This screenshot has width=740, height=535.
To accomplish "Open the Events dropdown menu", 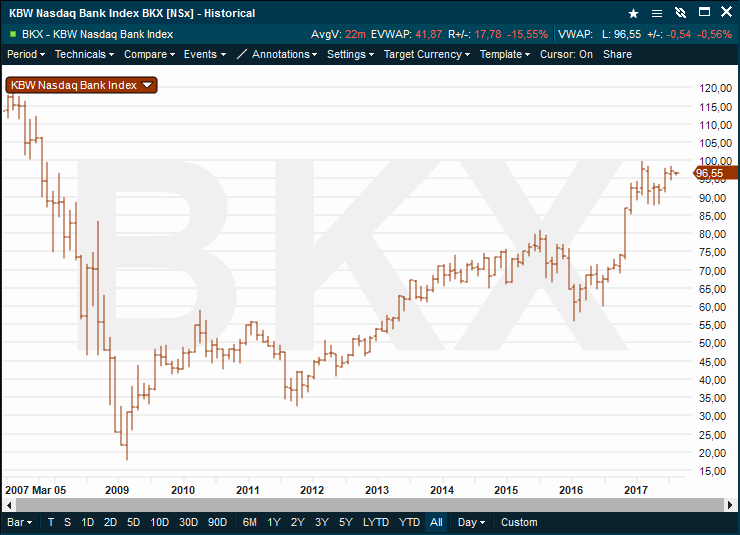I will [x=205, y=54].
